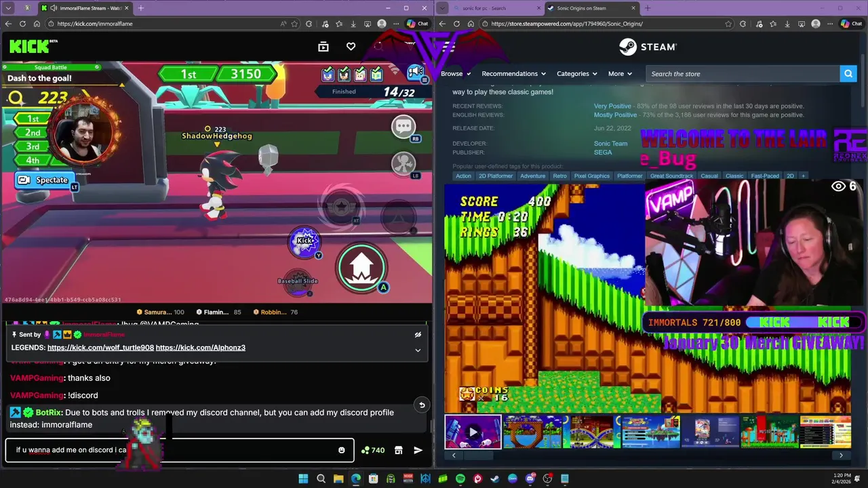This screenshot has width=868, height=488.
Task: Go home in the Kick browser window
Action: click(37, 24)
